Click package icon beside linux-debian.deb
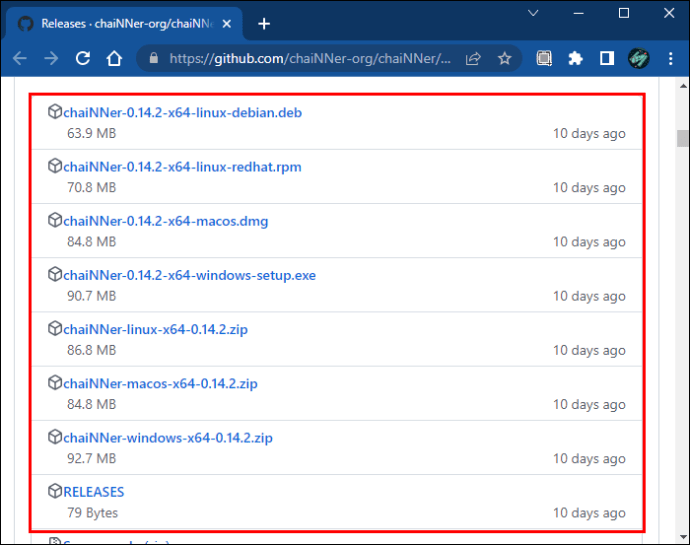This screenshot has width=690, height=545. (x=55, y=112)
